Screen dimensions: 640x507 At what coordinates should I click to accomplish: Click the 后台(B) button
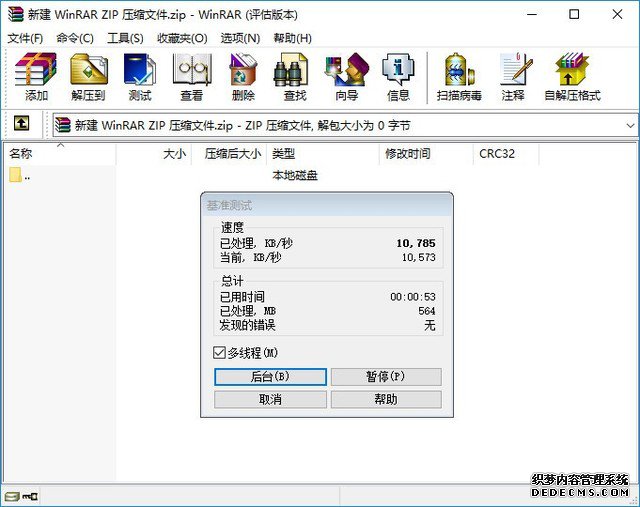270,377
